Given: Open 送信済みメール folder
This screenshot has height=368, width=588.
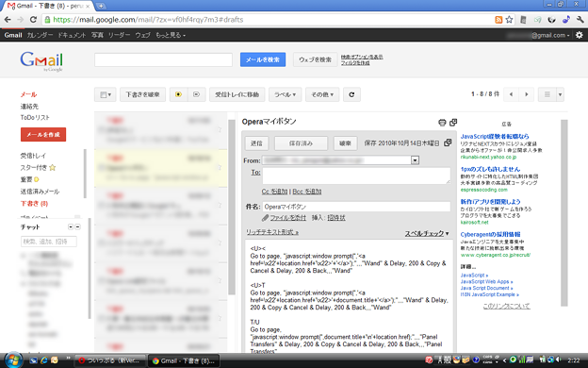Looking at the screenshot, I should (40, 192).
